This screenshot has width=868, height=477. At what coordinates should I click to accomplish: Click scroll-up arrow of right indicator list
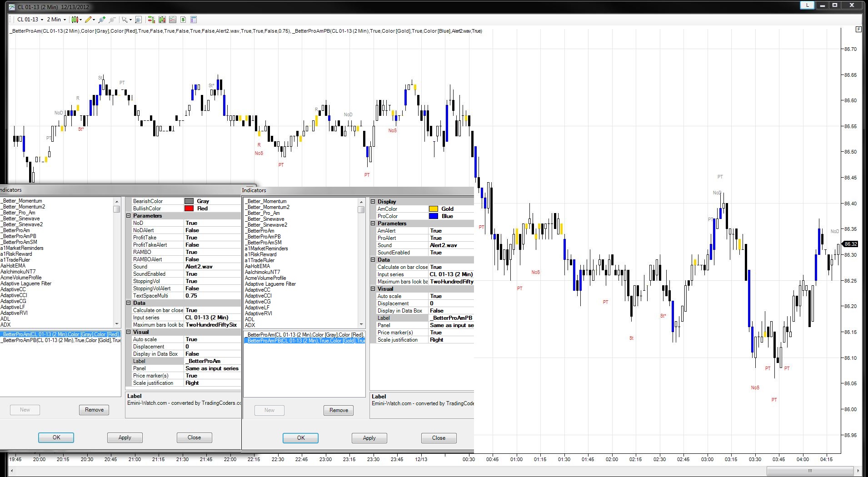(x=361, y=202)
